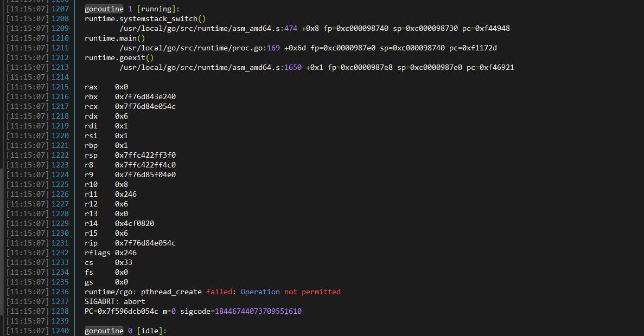
Task: Open log line number 1208
Action: click(x=60, y=19)
